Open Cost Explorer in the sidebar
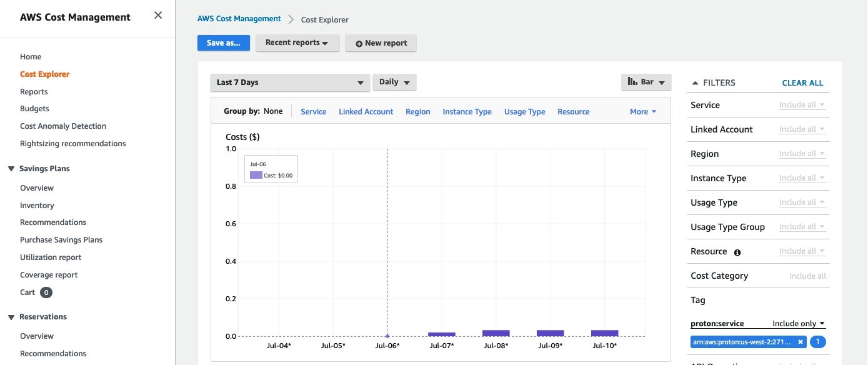The width and height of the screenshot is (868, 365). pos(45,74)
